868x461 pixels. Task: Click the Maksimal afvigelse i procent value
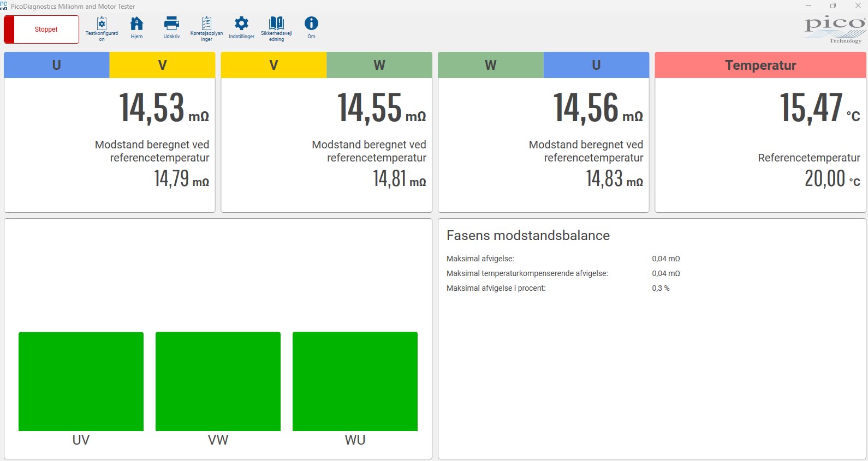[661, 288]
